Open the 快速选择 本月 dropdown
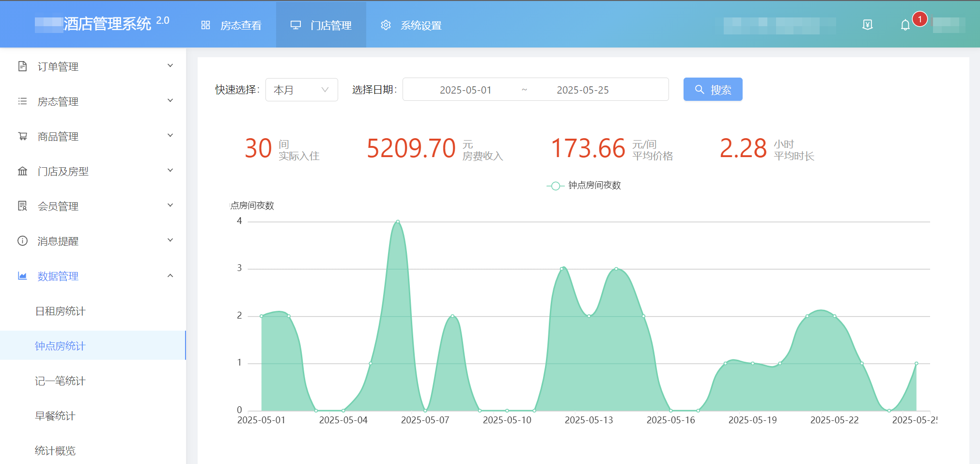 [301, 90]
